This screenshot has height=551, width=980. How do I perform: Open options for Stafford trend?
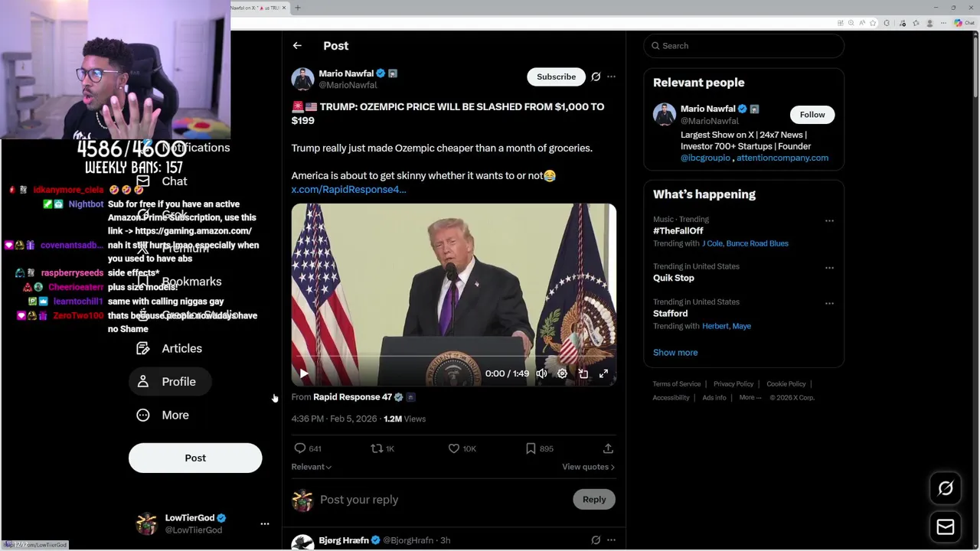(x=829, y=303)
